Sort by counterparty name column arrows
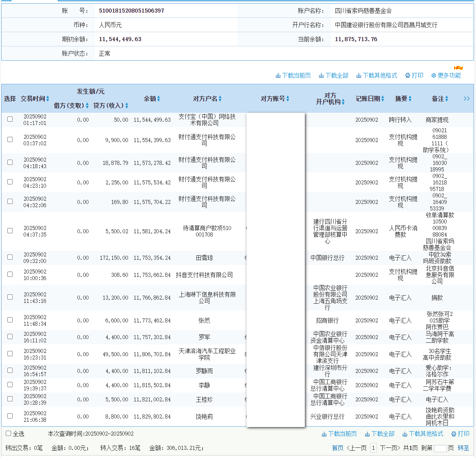476x458 pixels. [220, 99]
